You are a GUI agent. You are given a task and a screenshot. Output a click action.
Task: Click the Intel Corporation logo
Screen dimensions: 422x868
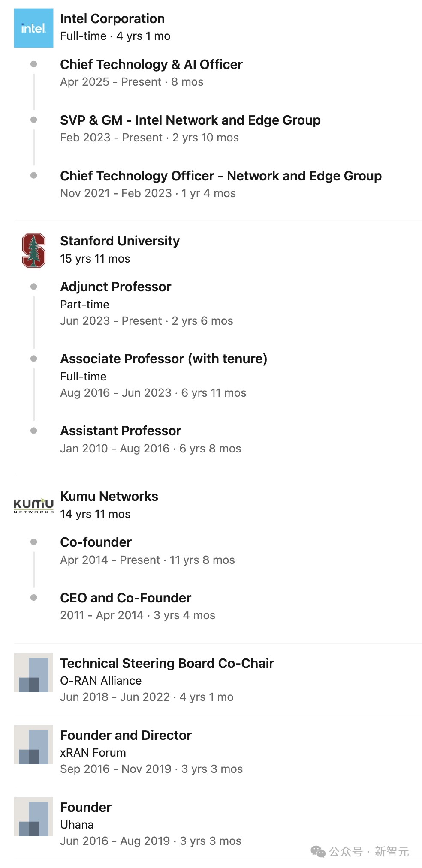[33, 28]
